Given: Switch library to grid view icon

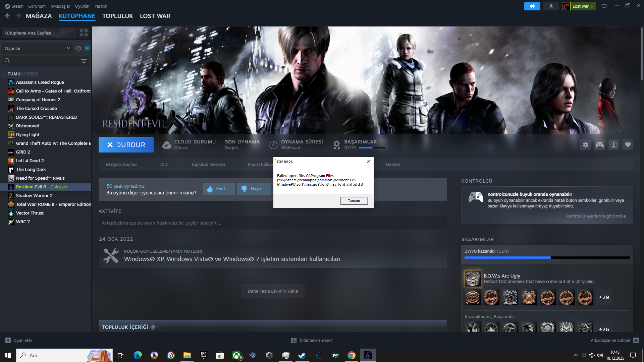Looking at the screenshot, I should [84, 33].
